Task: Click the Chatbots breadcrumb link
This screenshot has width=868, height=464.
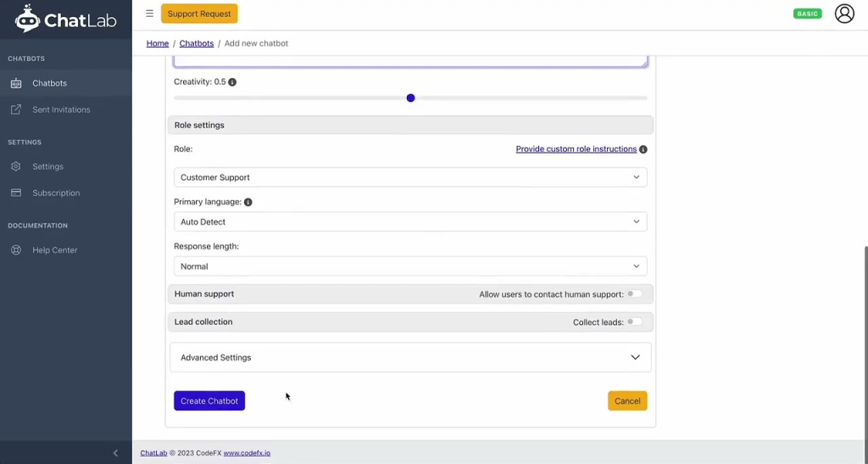Action: coord(197,43)
